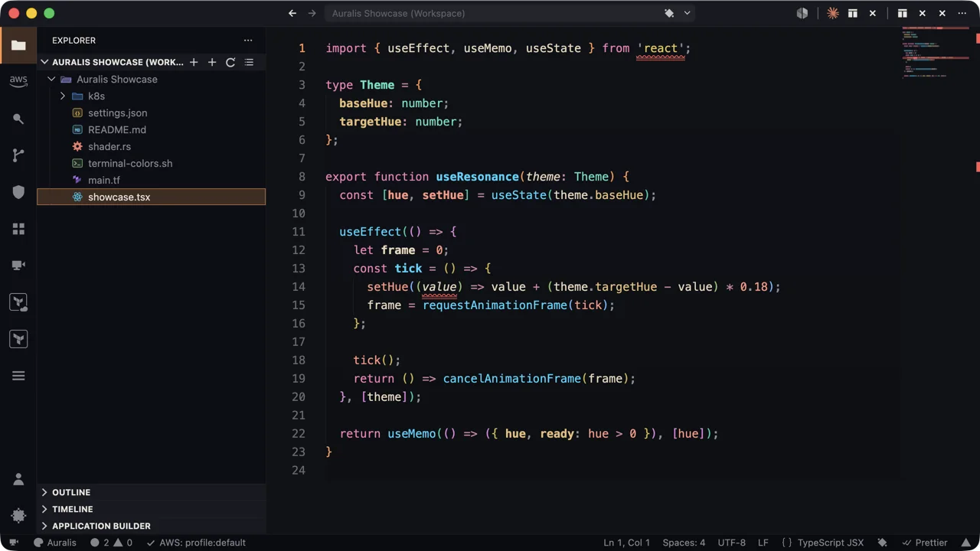Create a new file in workspace

pos(194,62)
